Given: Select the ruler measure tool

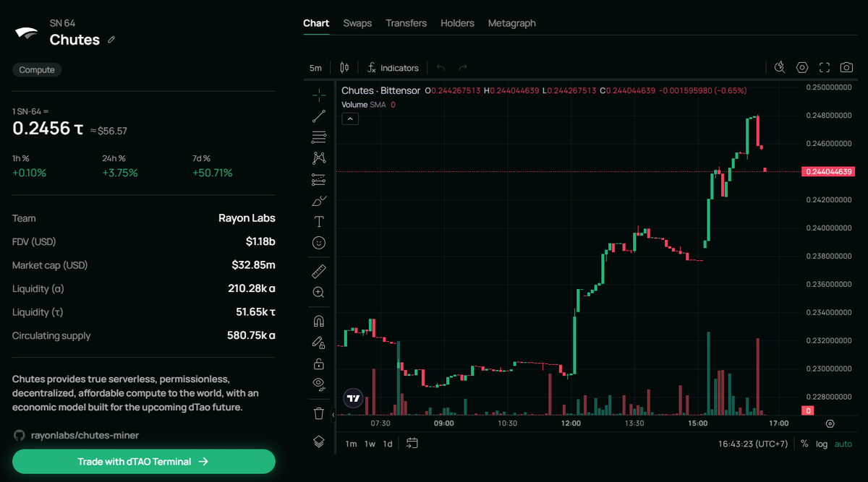Looking at the screenshot, I should (x=318, y=271).
